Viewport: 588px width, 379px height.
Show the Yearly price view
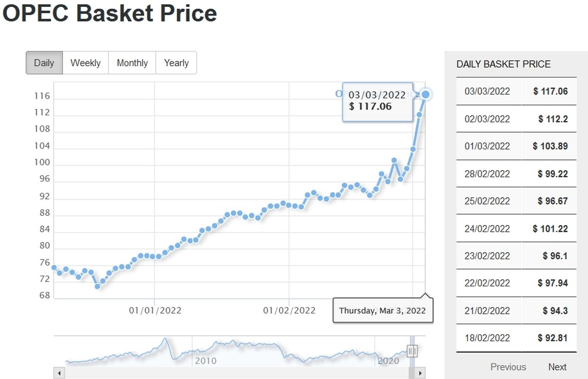(x=176, y=63)
